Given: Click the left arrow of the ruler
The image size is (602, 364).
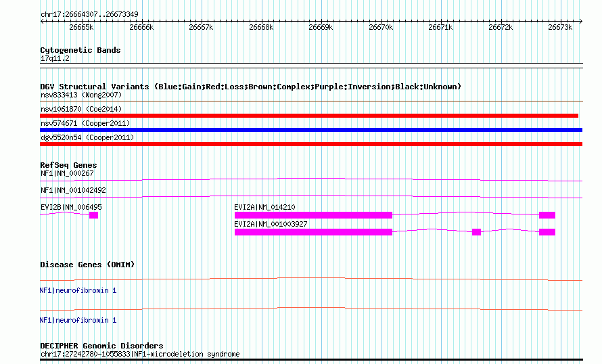Looking at the screenshot, I should (42, 22).
